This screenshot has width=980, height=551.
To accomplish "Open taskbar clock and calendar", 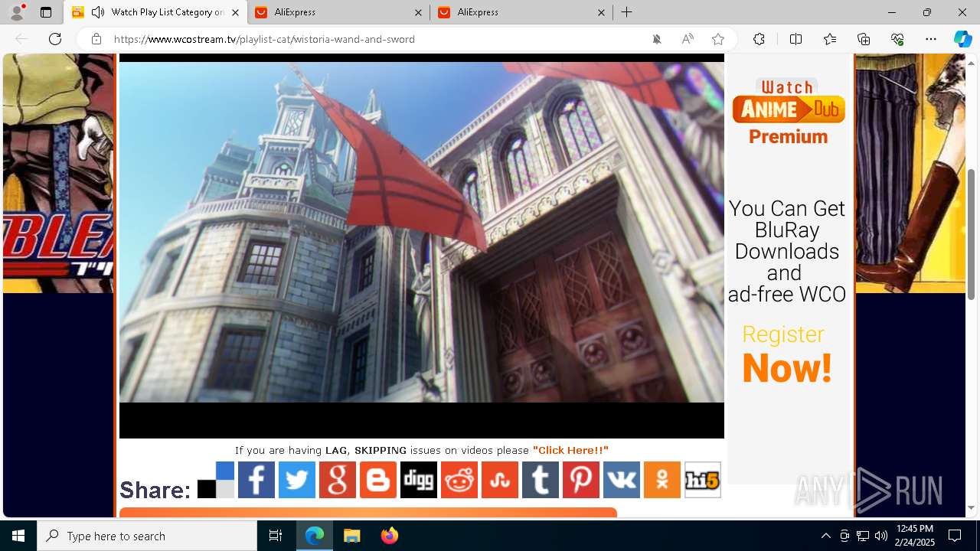I will pos(914,536).
